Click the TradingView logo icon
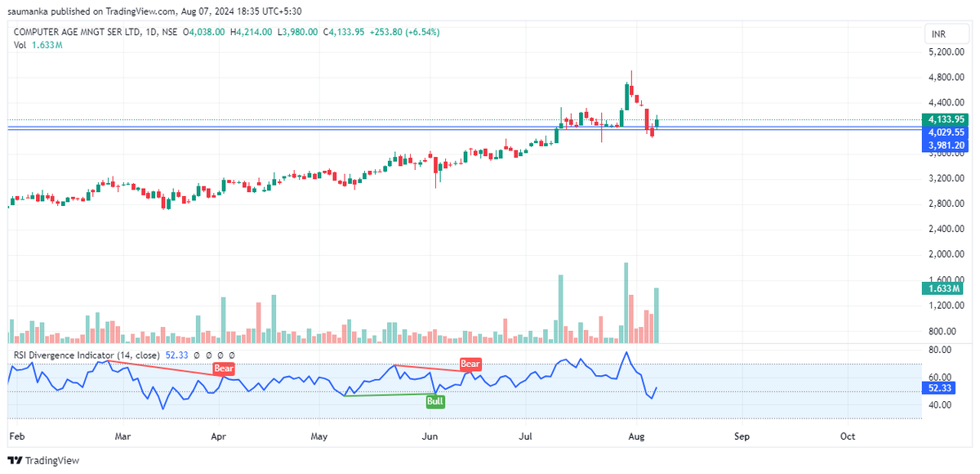Viewport: 980px width, 474px height. point(15,460)
